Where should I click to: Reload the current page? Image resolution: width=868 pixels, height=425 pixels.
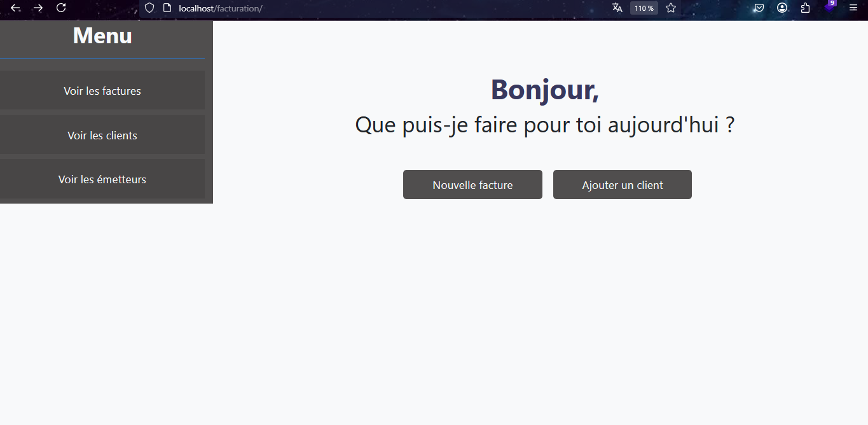[x=61, y=8]
